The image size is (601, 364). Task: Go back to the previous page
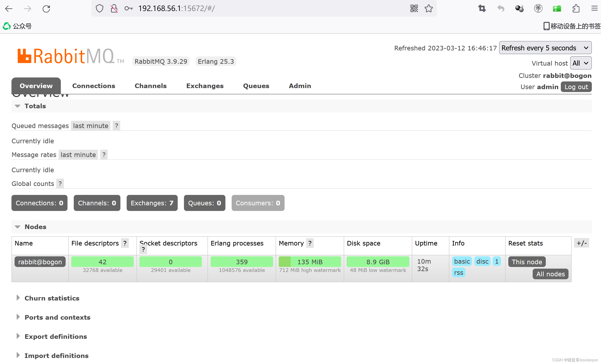pos(9,9)
